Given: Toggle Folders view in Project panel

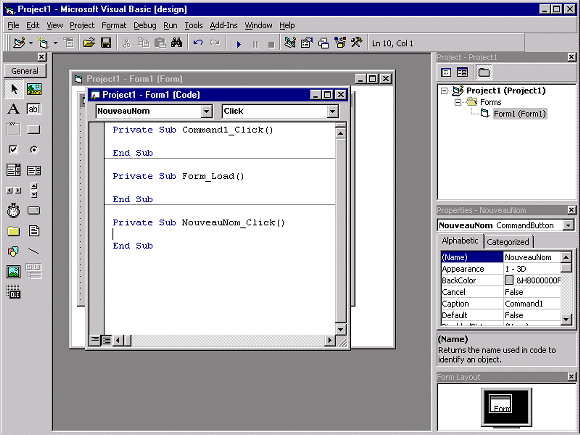Looking at the screenshot, I should click(484, 72).
